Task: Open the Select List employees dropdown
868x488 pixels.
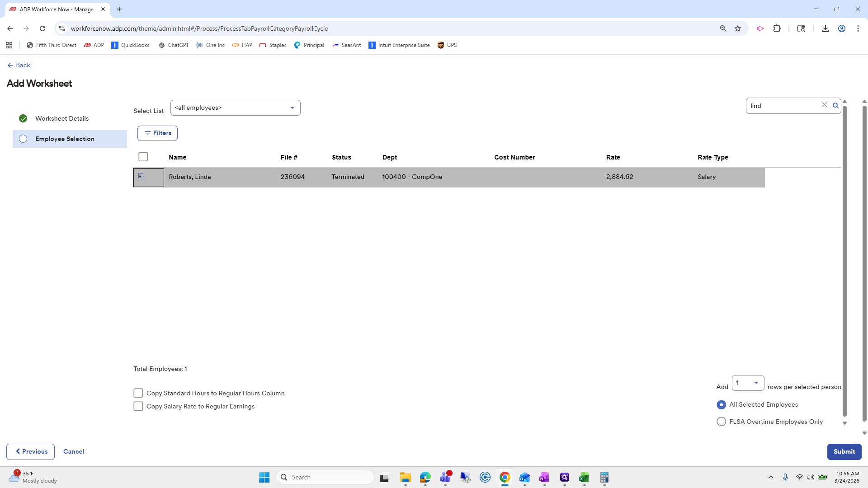Action: click(x=235, y=108)
